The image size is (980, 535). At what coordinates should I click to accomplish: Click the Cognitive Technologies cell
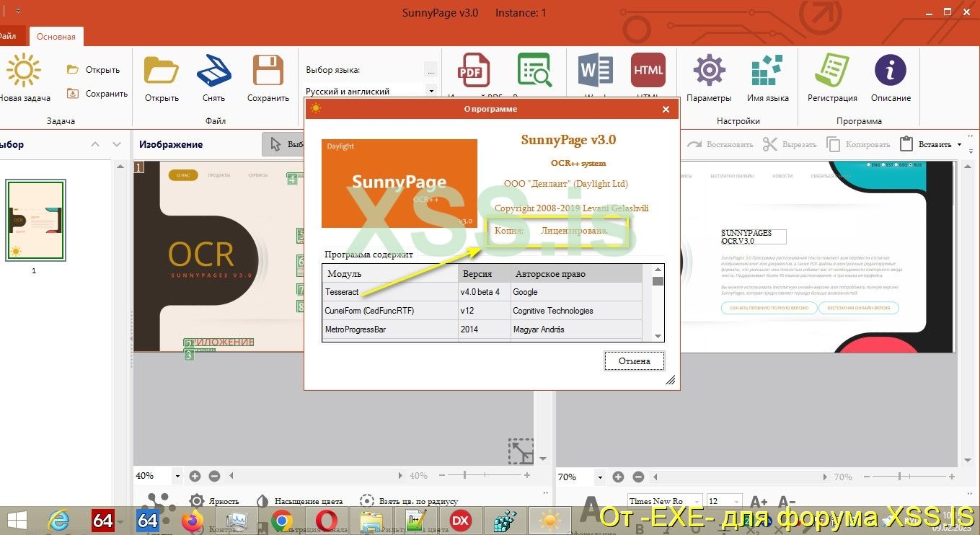575,311
